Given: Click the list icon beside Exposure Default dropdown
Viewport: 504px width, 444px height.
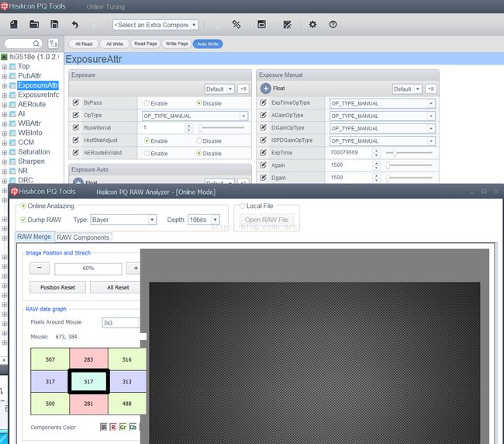Looking at the screenshot, I should tap(243, 88).
